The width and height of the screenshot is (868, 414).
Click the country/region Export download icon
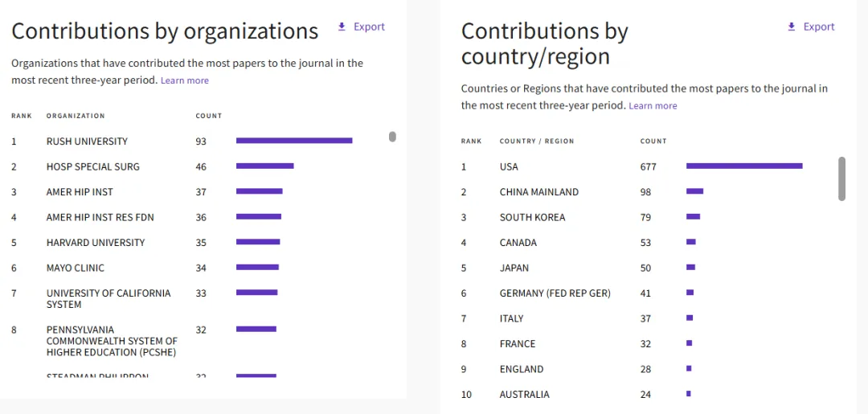pos(792,27)
